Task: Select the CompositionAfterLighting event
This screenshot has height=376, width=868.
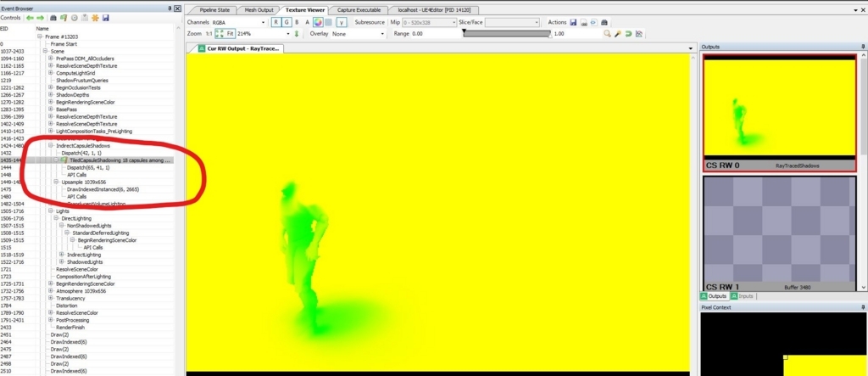Action: tap(84, 276)
